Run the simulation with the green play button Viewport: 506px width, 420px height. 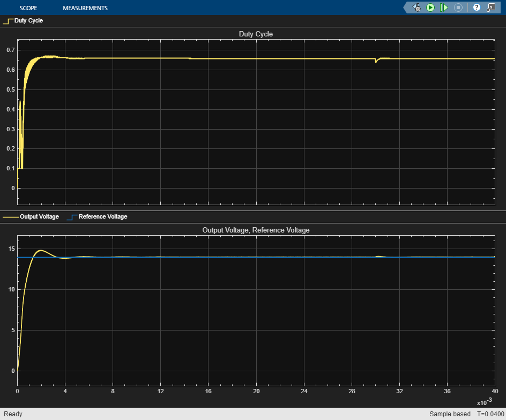[430, 7]
